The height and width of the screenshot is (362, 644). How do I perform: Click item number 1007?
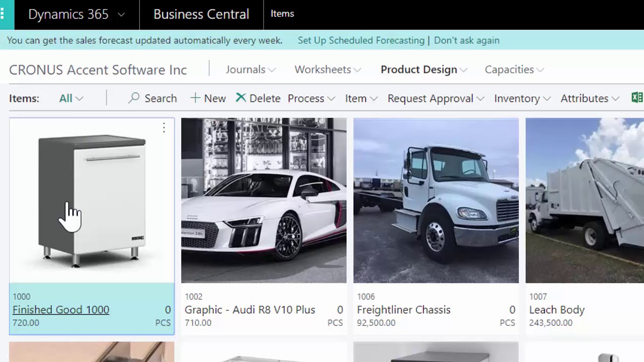tap(538, 297)
